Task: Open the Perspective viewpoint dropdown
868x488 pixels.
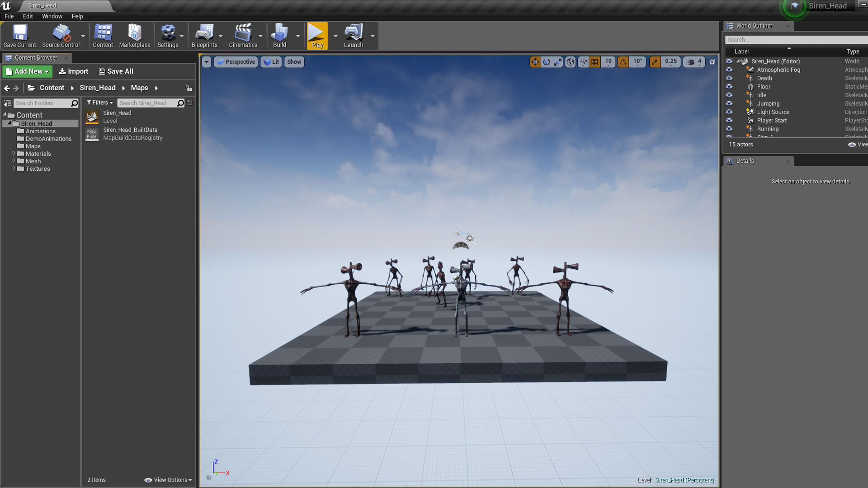Action: tap(236, 62)
